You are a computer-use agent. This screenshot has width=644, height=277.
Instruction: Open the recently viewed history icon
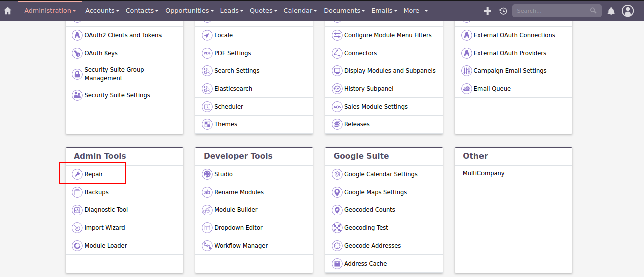(503, 11)
